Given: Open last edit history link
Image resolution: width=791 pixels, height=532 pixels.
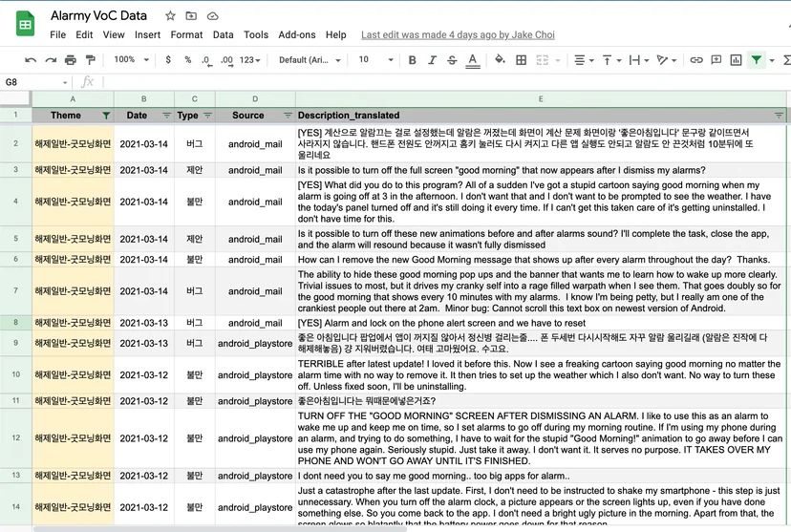Looking at the screenshot, I should pos(458,34).
